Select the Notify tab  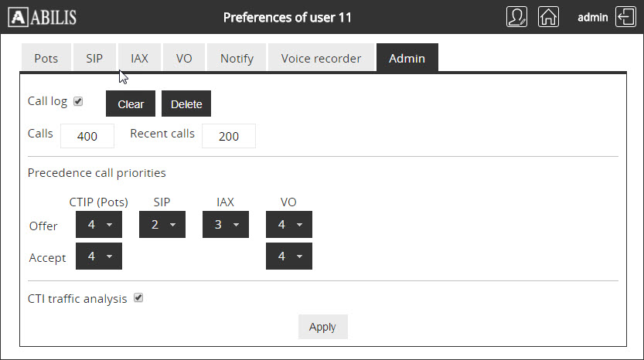click(237, 58)
